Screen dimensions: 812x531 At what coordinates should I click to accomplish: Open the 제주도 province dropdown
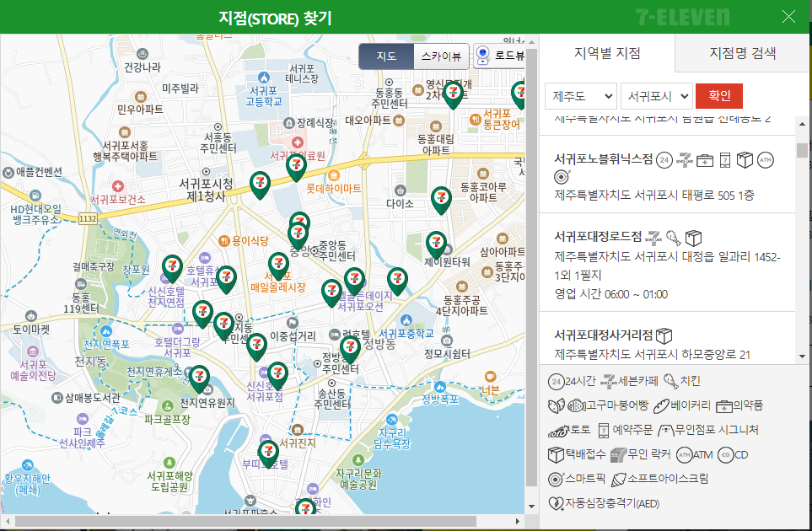(x=580, y=96)
